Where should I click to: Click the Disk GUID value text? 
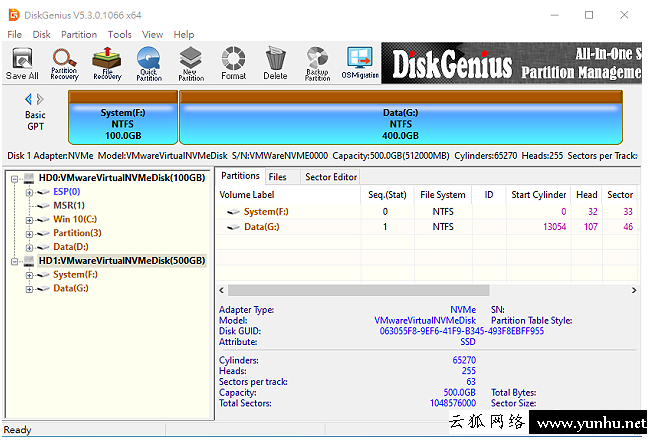click(x=462, y=331)
